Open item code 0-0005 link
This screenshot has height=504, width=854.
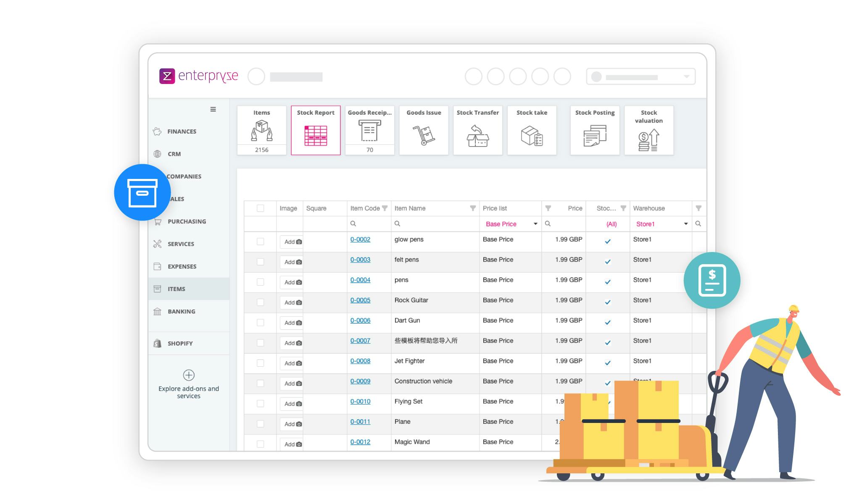click(360, 300)
